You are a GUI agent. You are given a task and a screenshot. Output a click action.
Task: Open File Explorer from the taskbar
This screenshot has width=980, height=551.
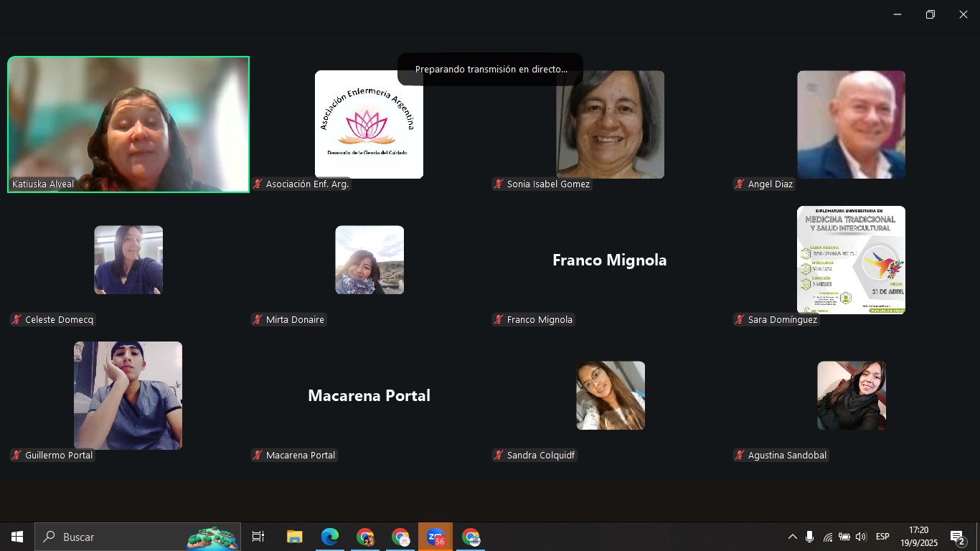(294, 537)
